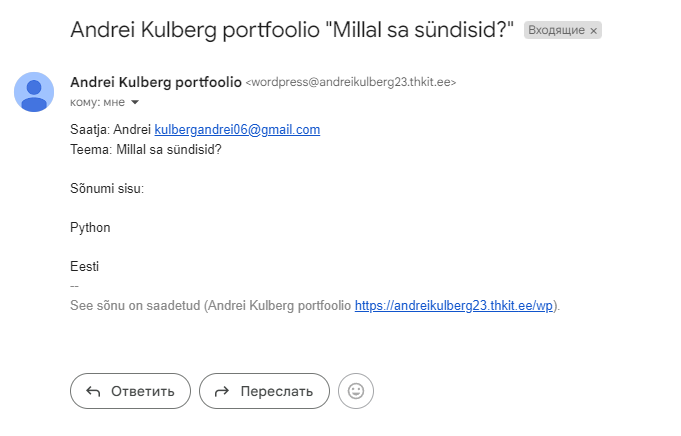Click the double-dash signature separator
The image size is (681, 436).
(x=74, y=286)
